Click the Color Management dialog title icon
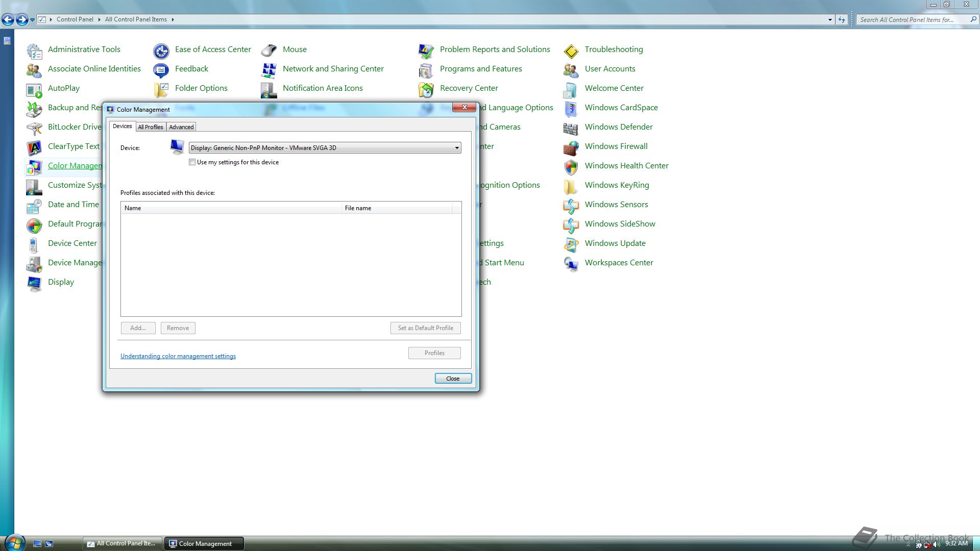The height and width of the screenshot is (551, 980). coord(110,110)
